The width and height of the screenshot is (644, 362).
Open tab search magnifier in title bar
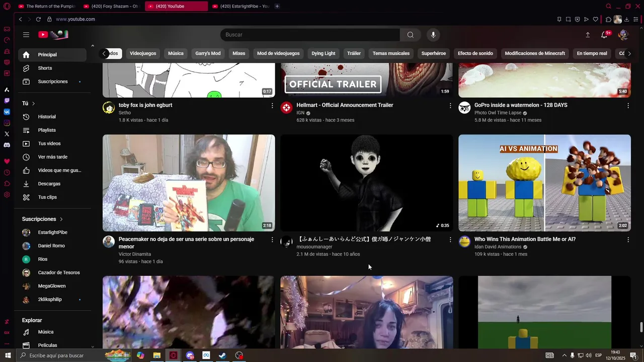pyautogui.click(x=608, y=6)
